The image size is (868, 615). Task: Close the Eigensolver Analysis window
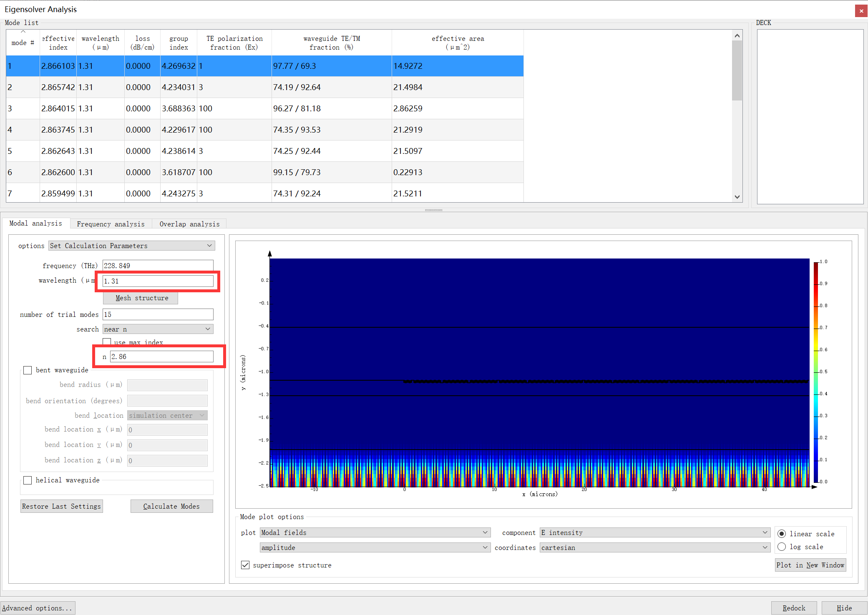(861, 11)
